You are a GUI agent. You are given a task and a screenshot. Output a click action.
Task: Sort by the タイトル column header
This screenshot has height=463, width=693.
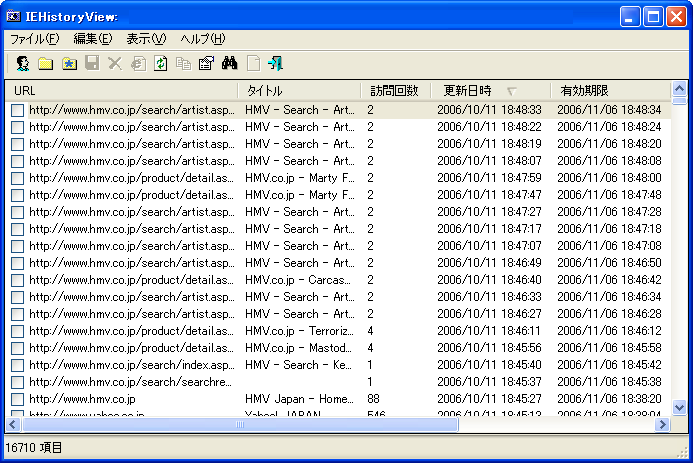pos(299,91)
